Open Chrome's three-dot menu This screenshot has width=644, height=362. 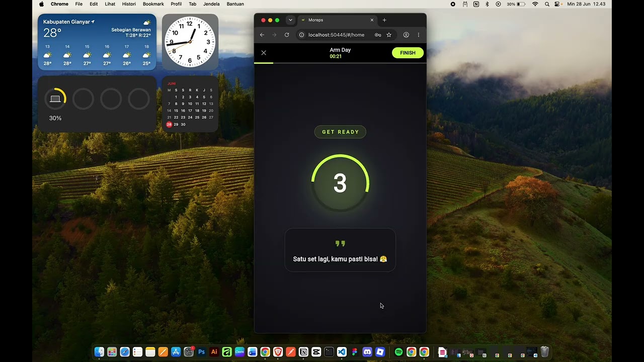coord(419,35)
